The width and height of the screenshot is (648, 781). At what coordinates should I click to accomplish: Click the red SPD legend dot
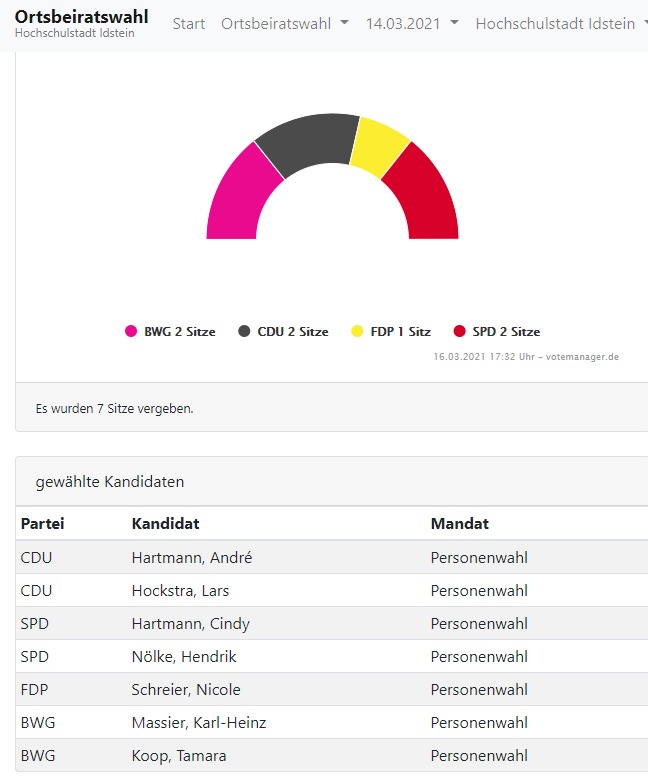click(459, 331)
